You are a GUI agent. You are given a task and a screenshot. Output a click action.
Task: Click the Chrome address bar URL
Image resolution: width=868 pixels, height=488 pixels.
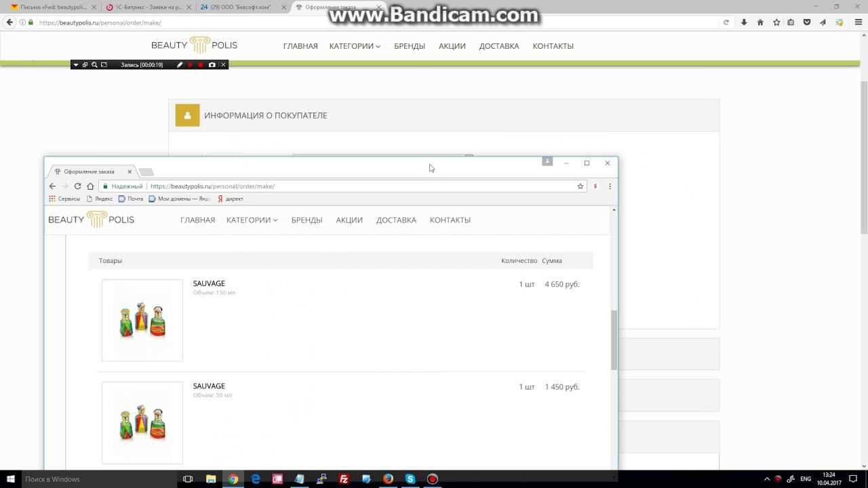212,186
